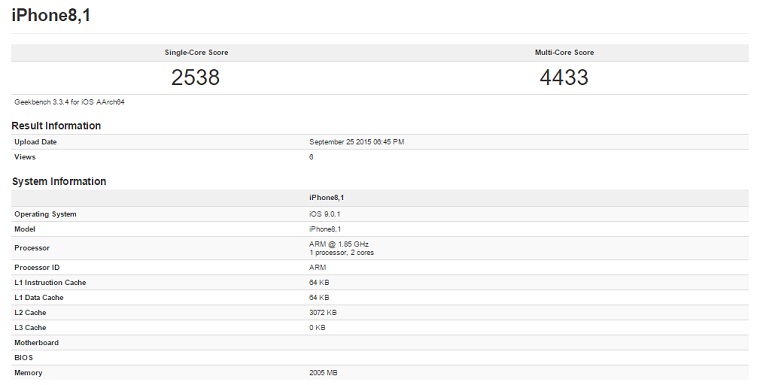This screenshot has width=760, height=385.
Task: Select the Motherboard row label
Action: 36,343
